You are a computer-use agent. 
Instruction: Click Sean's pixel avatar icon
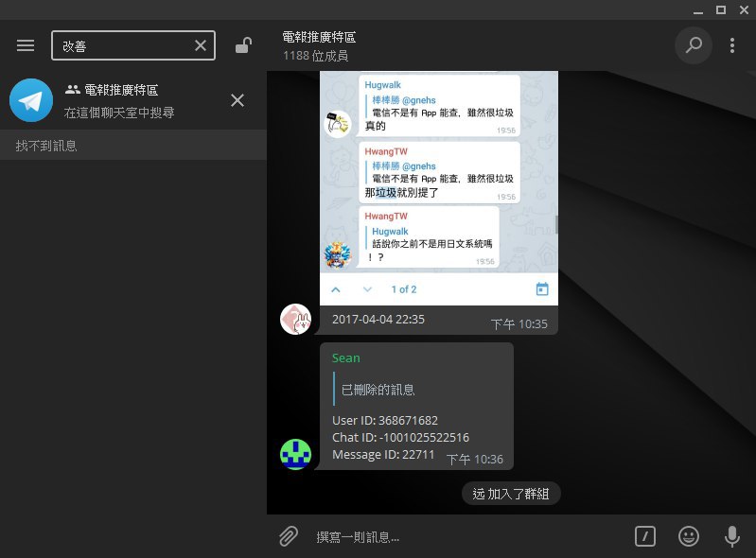pos(296,454)
